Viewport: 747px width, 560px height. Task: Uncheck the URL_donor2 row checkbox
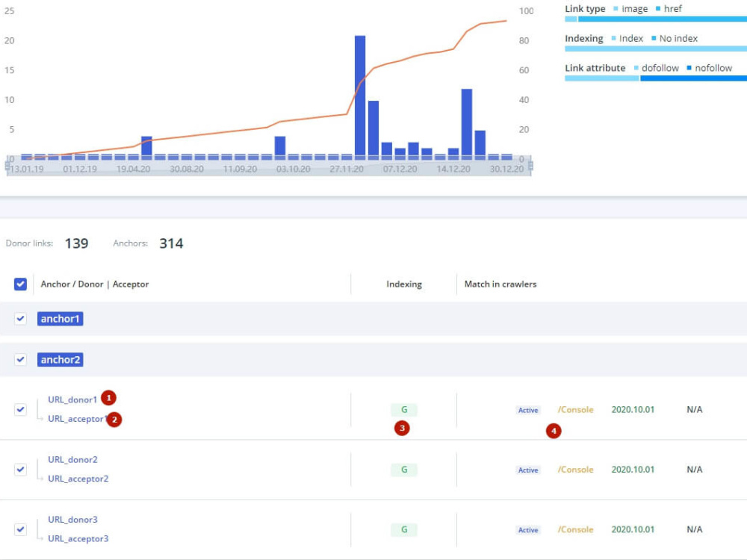[x=20, y=470]
